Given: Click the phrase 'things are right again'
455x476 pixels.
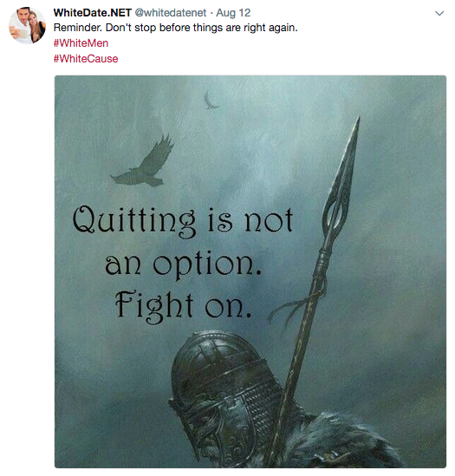Looking at the screenshot, I should (x=245, y=28).
